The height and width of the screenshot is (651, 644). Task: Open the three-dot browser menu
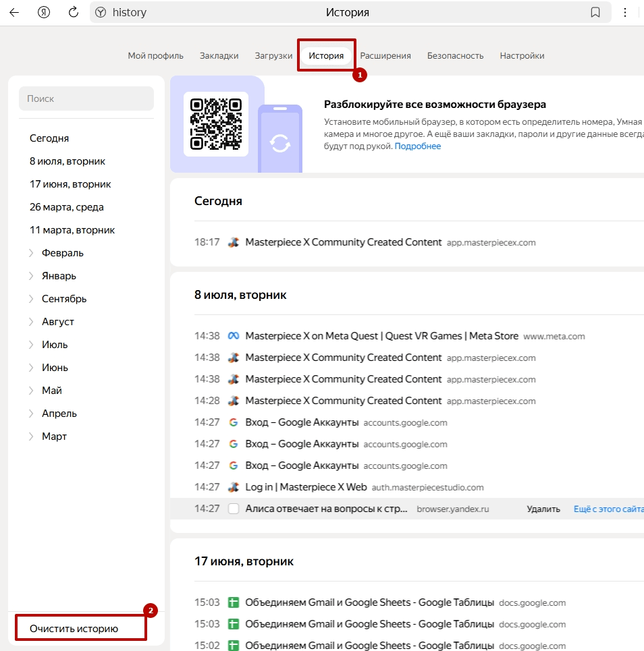tap(625, 12)
